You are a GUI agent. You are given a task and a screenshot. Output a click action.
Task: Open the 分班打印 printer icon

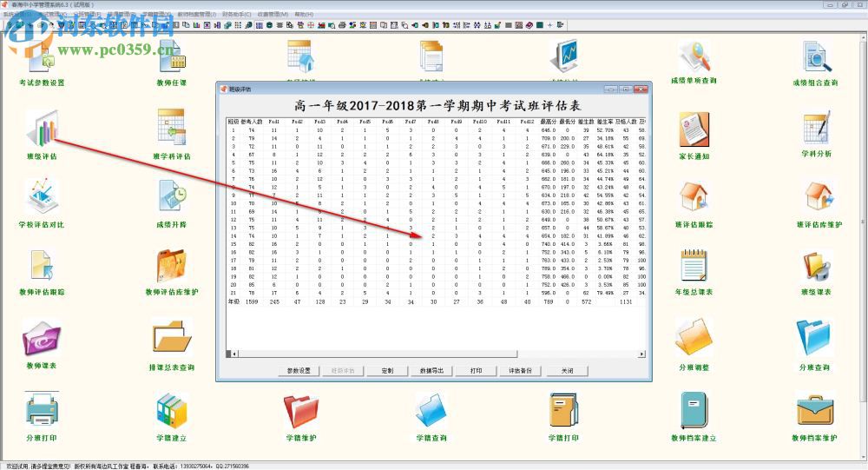point(42,410)
